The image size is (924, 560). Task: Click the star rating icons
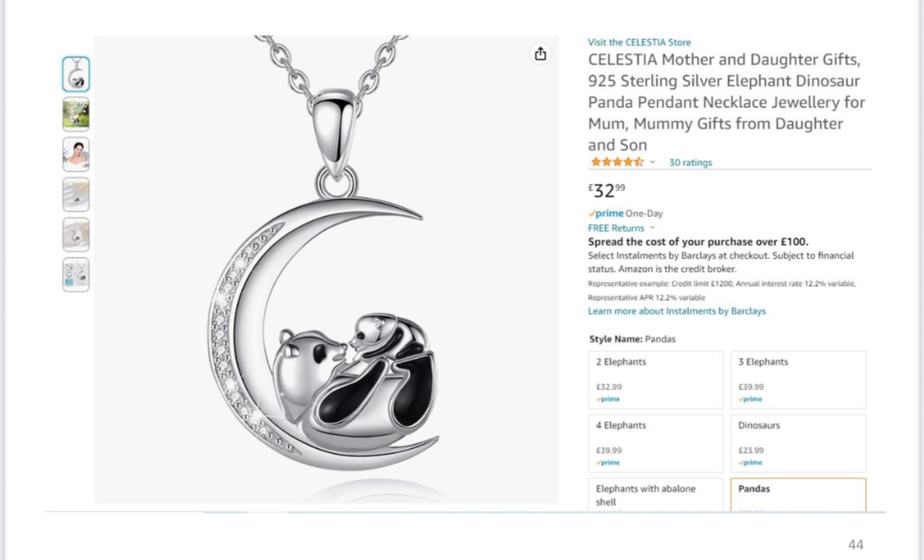pos(617,162)
